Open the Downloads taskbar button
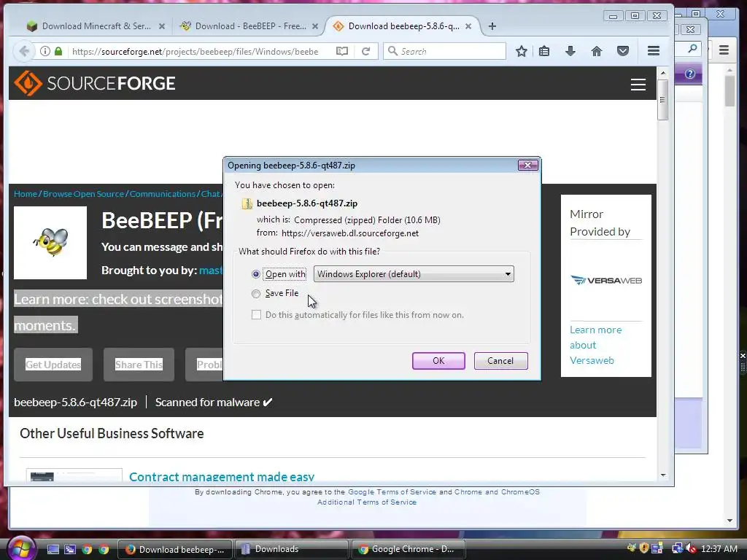The image size is (747, 560). (x=291, y=549)
